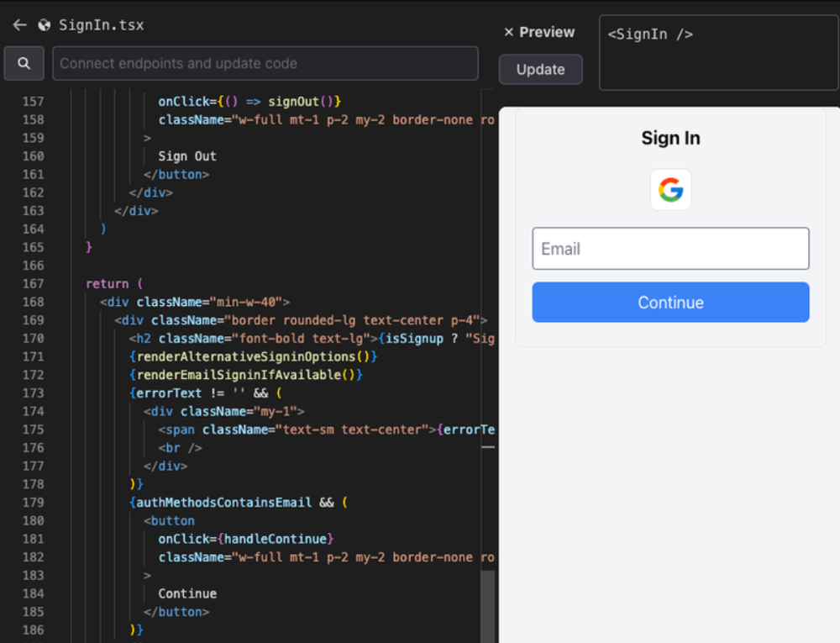Focus the Connect endpoints and update code field
This screenshot has width=840, height=643.
coord(265,63)
